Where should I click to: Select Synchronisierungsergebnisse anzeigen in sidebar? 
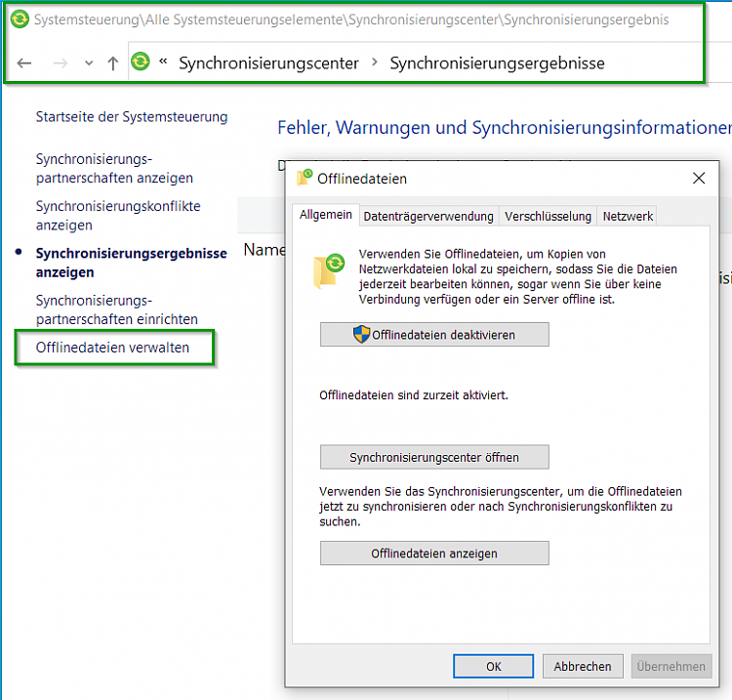(x=131, y=263)
